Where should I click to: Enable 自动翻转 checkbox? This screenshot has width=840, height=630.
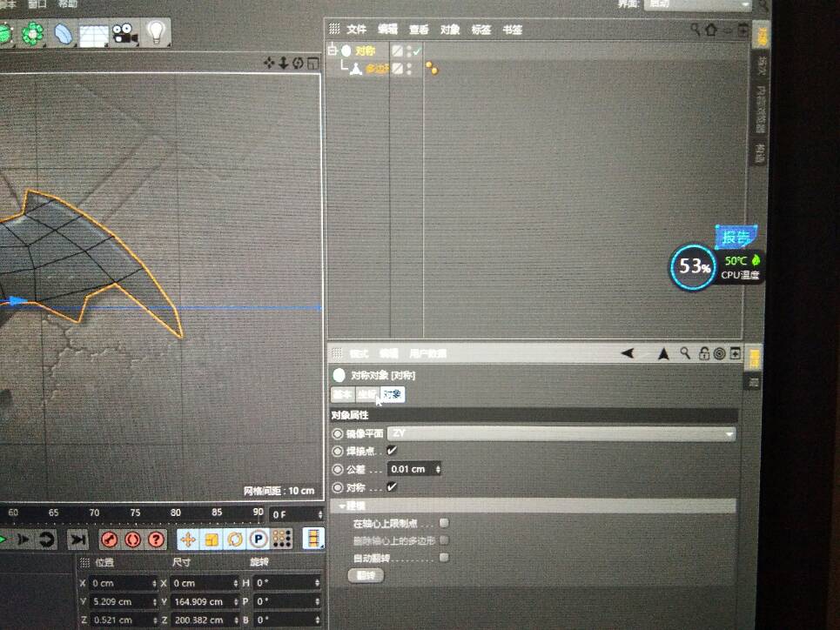[444, 558]
